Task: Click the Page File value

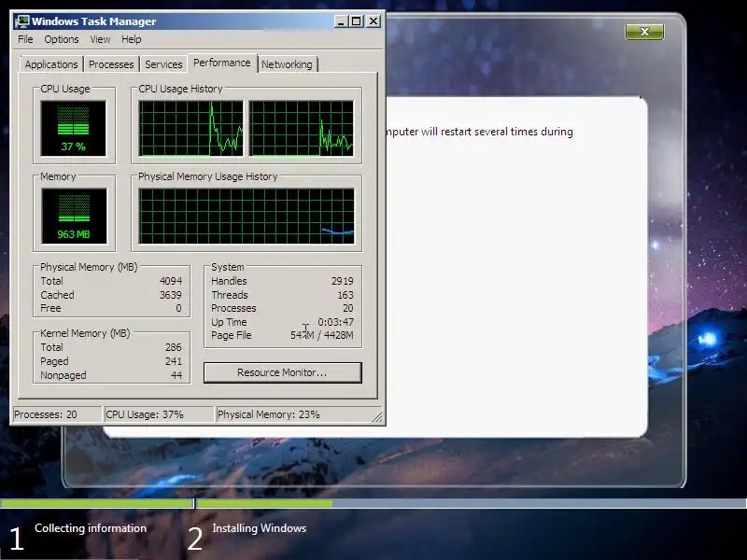Action: (322, 335)
